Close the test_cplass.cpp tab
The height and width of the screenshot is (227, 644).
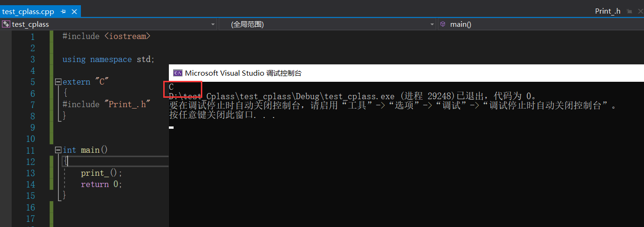coord(73,11)
